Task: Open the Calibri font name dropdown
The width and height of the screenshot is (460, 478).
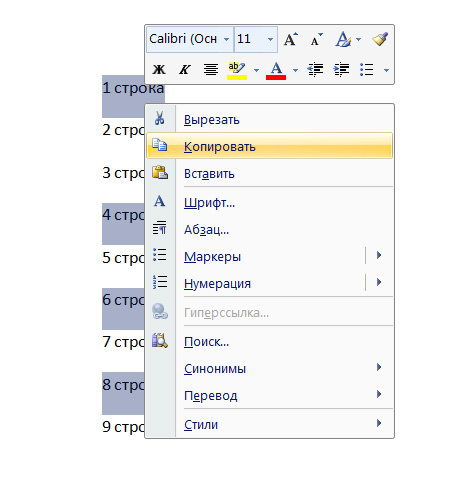Action: (226, 39)
